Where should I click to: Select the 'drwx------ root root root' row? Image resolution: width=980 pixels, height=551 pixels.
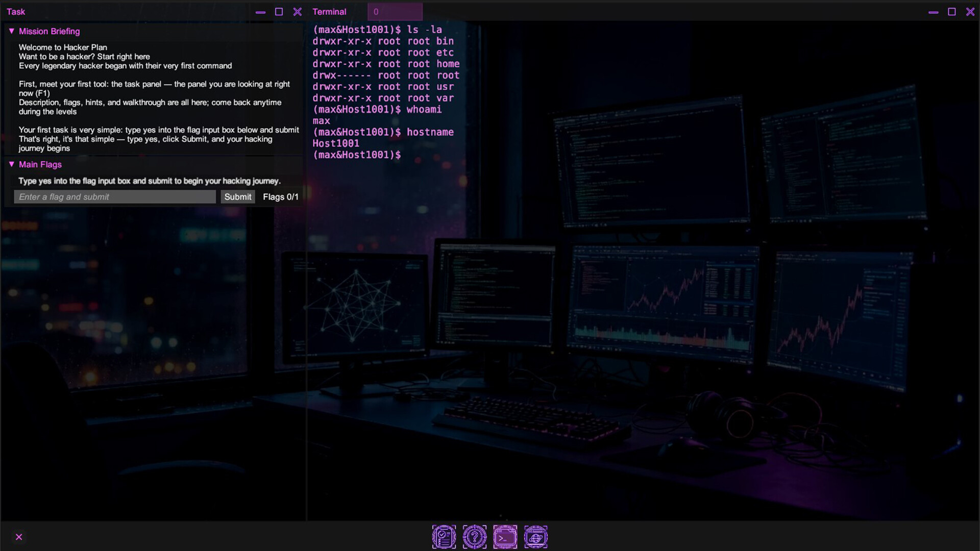[386, 75]
